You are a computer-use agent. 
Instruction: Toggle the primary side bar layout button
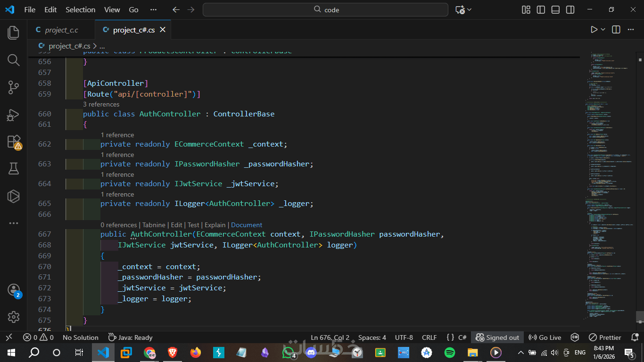(541, 10)
